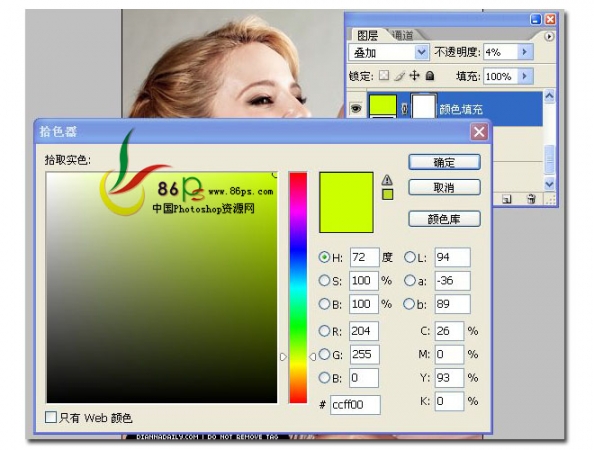
Task: Open the 颜色库 color libraries button
Action: pos(444,219)
